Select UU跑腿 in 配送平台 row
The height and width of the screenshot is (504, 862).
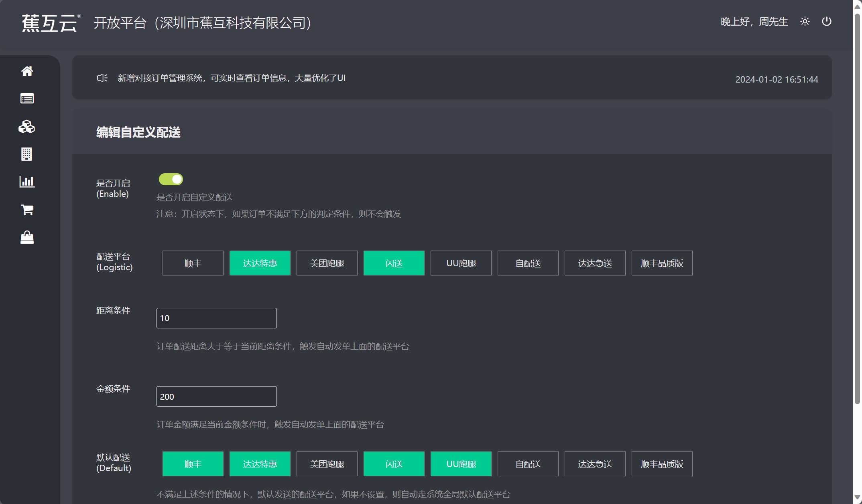click(x=461, y=263)
